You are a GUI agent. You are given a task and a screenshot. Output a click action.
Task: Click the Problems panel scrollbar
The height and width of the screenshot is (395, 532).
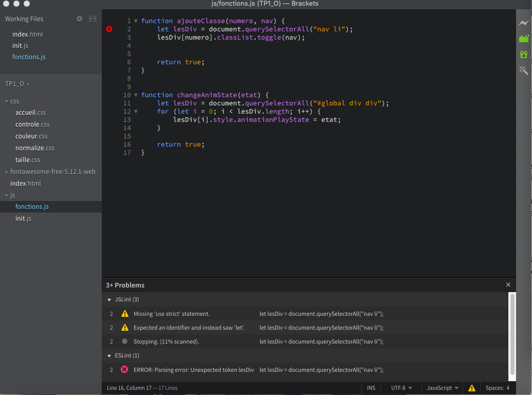point(512,335)
